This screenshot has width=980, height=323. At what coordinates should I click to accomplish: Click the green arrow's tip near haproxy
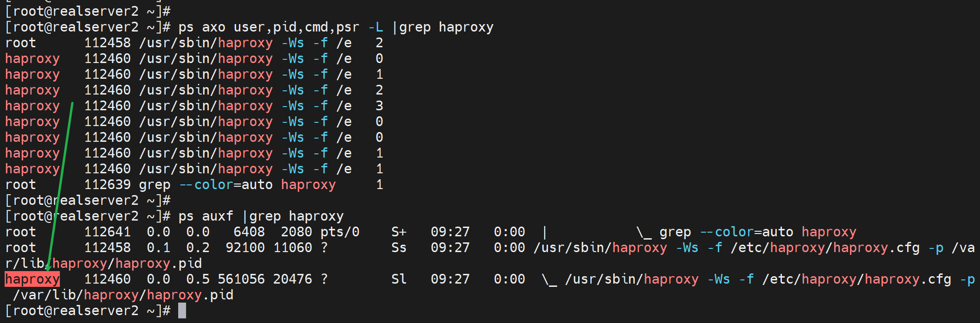(48, 271)
